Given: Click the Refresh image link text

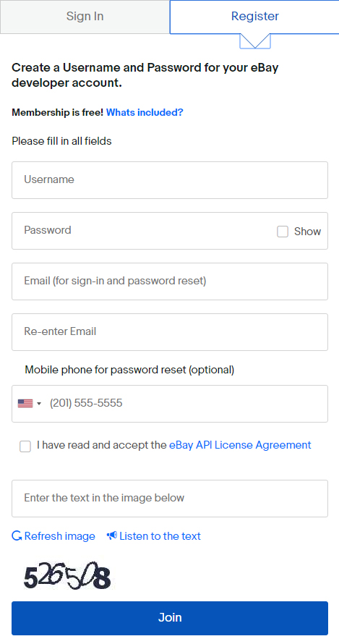Looking at the screenshot, I should click(59, 536).
